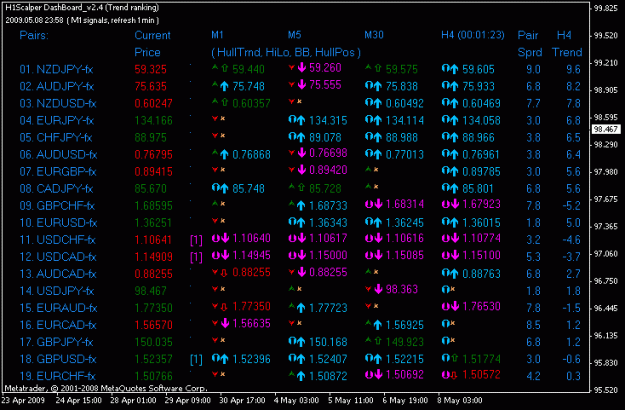Select the 02. AUDJPY-fx pair label
This screenshot has height=410, width=625.
(x=57, y=86)
